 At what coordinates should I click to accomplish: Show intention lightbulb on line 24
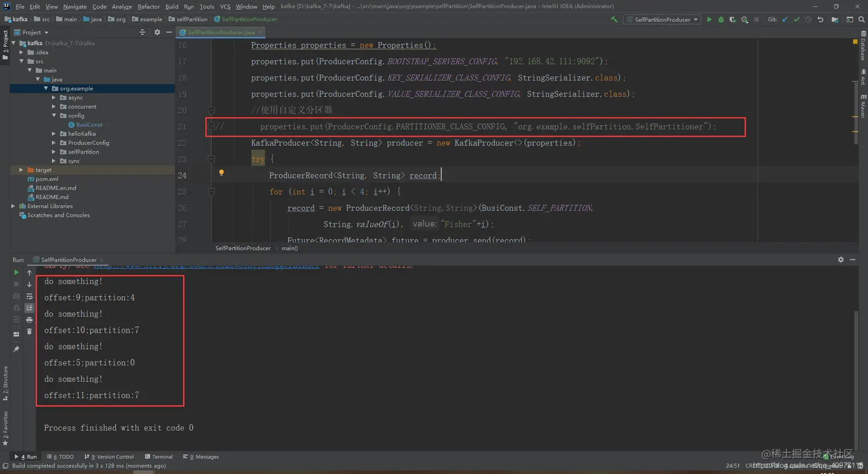[221, 172]
